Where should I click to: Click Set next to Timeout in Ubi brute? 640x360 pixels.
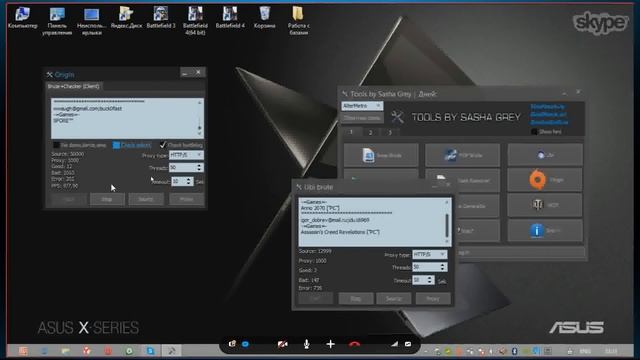point(442,281)
